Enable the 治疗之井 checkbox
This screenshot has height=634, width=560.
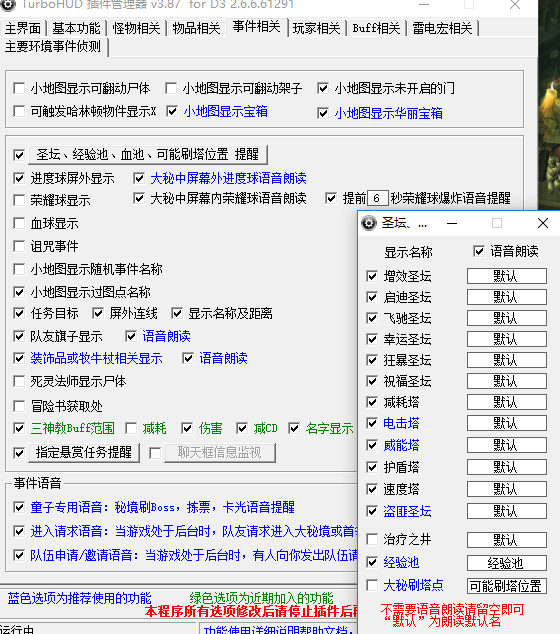[x=372, y=539]
